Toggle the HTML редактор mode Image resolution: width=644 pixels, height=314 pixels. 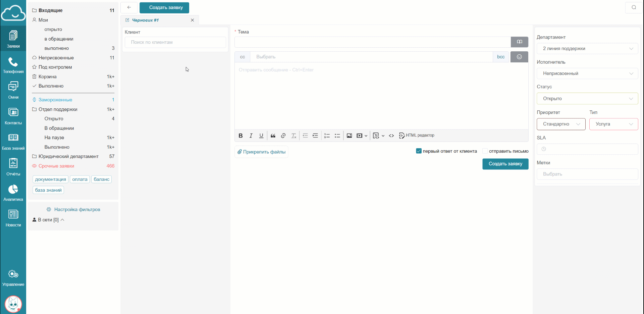417,136
